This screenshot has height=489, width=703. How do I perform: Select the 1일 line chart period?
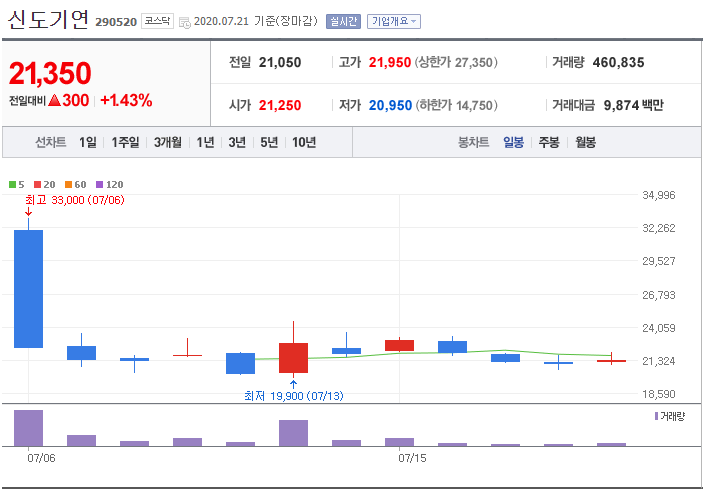coord(87,143)
